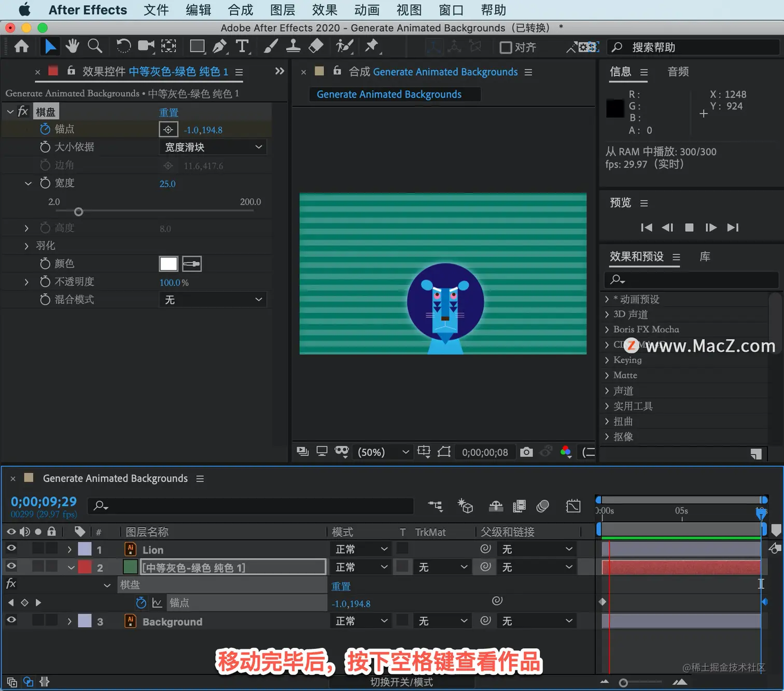Viewport: 784px width, 691px height.
Task: Select the Selection arrow tool
Action: click(50, 47)
